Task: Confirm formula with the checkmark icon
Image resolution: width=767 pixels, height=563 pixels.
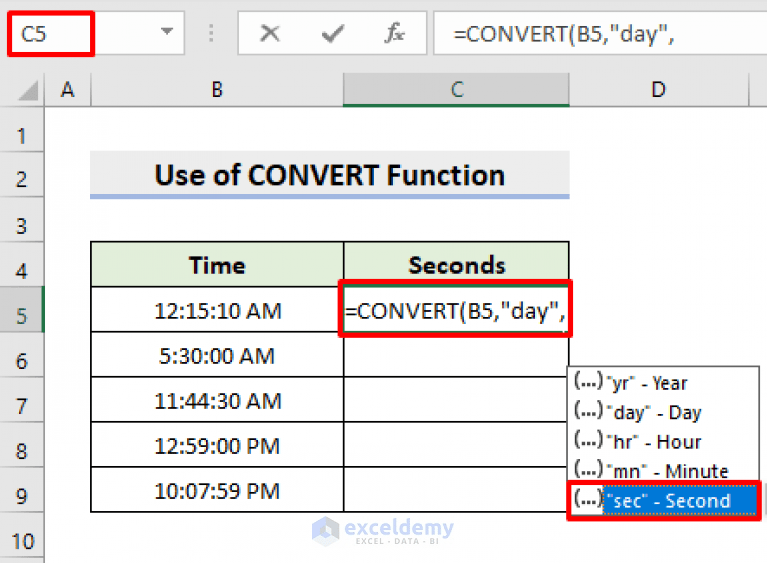Action: point(333,34)
